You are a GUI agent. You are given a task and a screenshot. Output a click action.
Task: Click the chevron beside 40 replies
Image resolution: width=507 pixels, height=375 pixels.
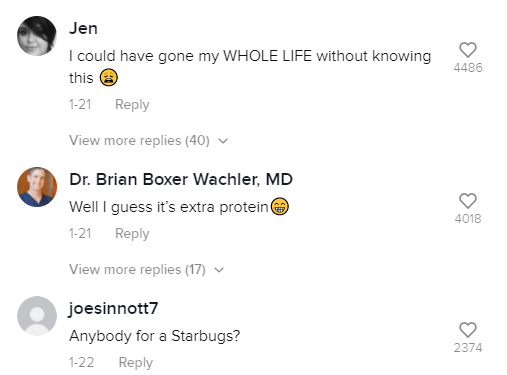pyautogui.click(x=223, y=141)
